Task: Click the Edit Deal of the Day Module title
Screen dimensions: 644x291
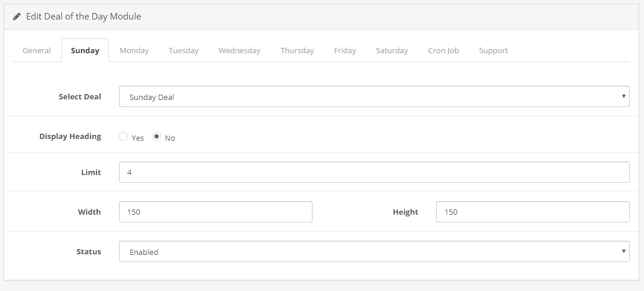Action: (83, 17)
